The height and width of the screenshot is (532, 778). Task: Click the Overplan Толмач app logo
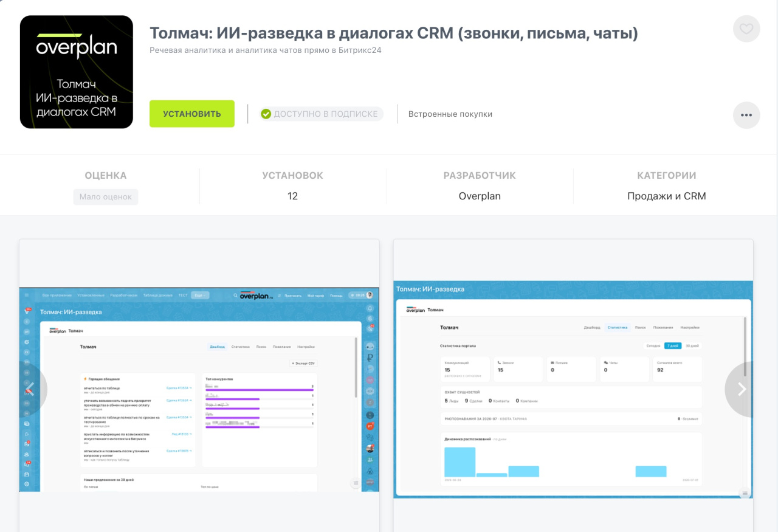pos(77,72)
